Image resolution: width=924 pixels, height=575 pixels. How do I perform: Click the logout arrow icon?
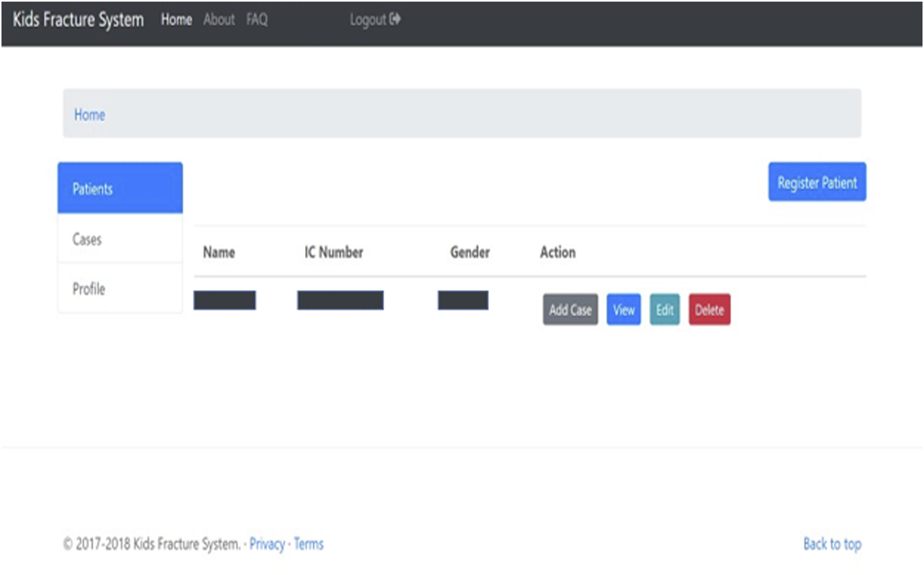[395, 19]
